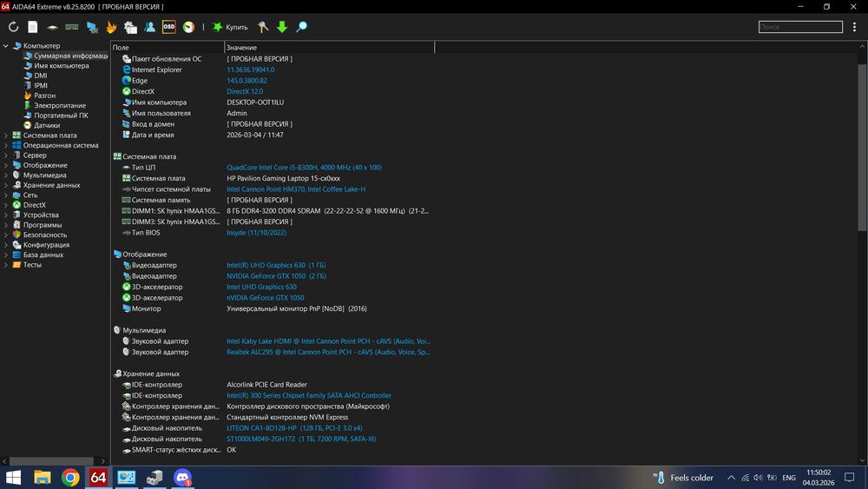Expand Операционная система tree node
Viewport: 868px width, 489px height.
pyautogui.click(x=5, y=145)
